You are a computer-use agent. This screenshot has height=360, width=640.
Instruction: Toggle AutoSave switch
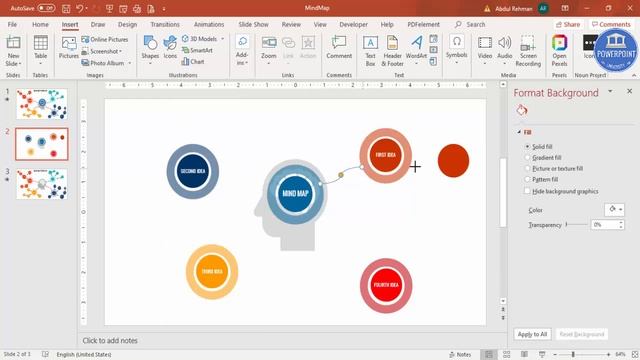[x=46, y=8]
